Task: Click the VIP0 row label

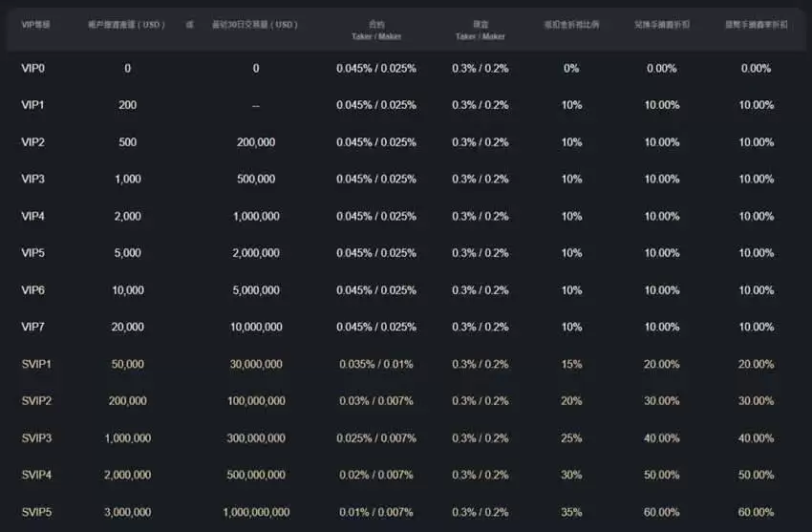Action: tap(33, 69)
